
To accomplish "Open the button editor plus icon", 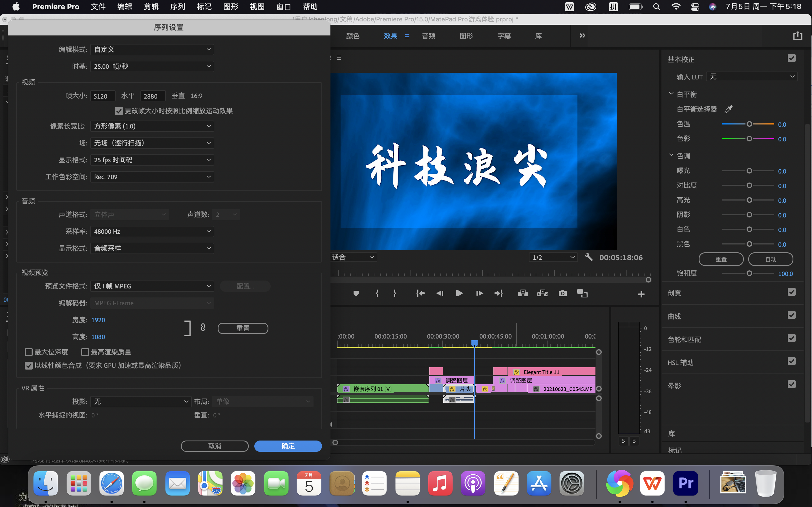I will coord(641,294).
